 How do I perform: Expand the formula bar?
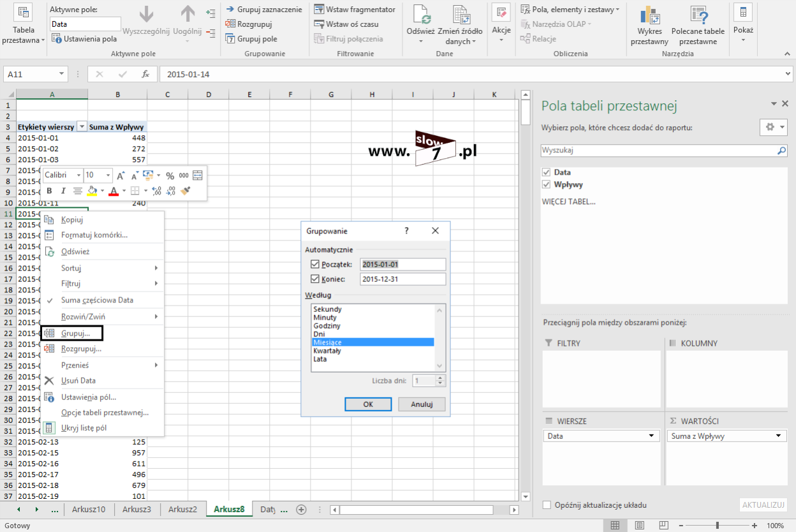click(x=788, y=74)
